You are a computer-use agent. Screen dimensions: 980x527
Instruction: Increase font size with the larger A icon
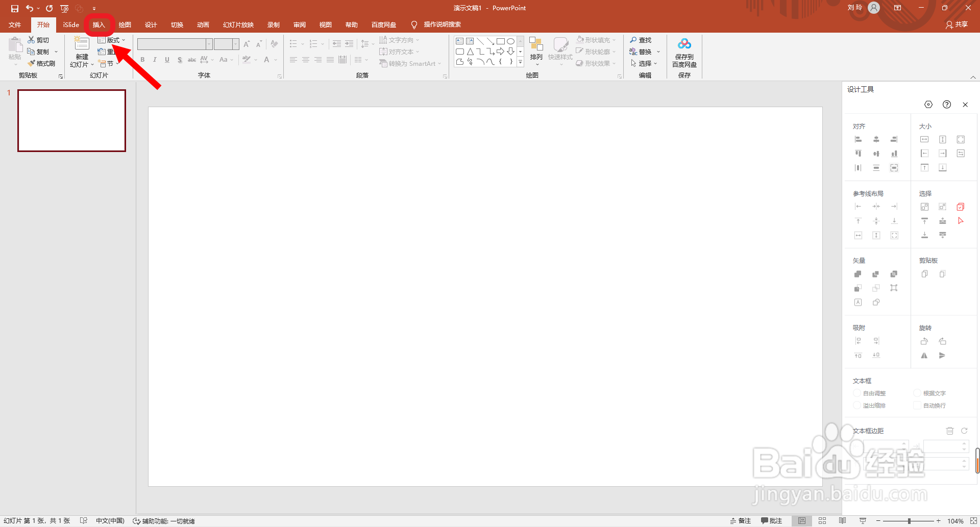point(247,44)
